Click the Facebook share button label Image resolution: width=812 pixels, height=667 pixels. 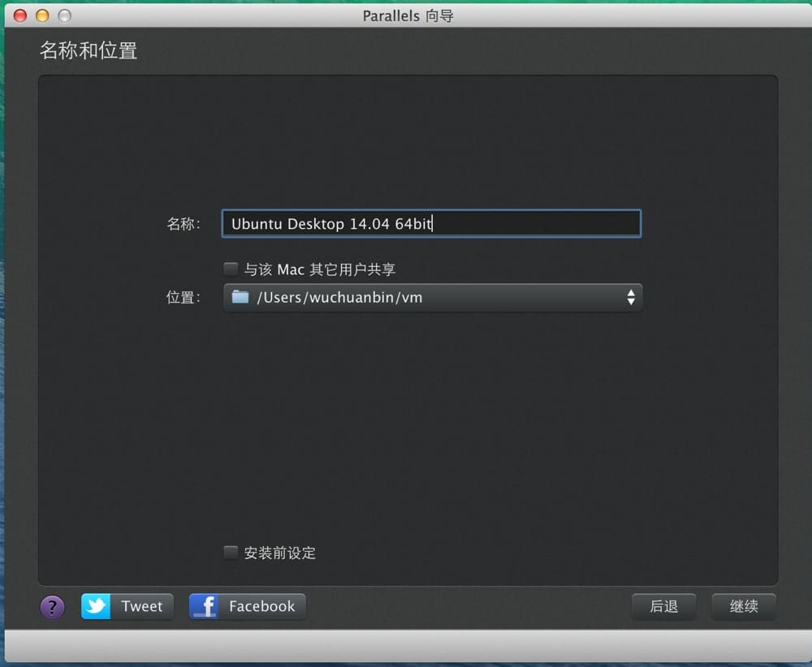262,606
